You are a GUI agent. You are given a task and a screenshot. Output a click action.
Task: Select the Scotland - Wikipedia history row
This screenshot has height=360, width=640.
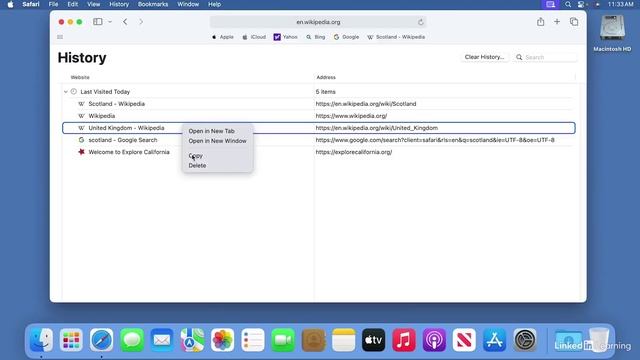318,104
